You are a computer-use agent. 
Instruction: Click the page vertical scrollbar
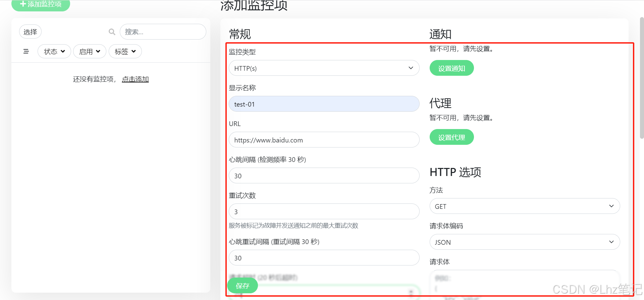(x=642, y=78)
